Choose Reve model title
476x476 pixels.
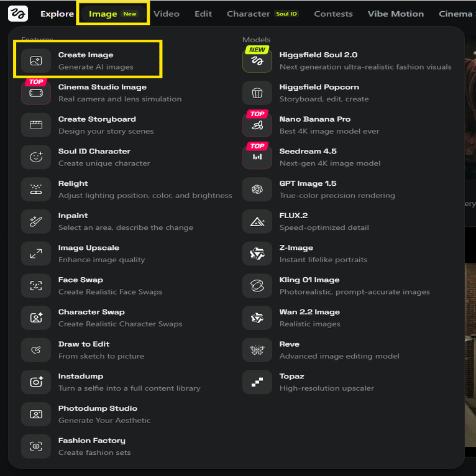pos(290,344)
